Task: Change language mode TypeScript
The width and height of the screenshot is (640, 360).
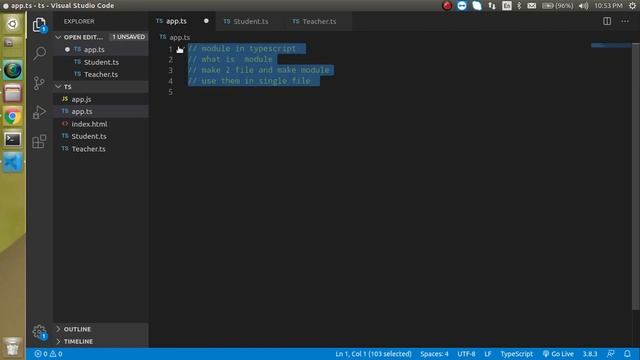Action: 516,354
